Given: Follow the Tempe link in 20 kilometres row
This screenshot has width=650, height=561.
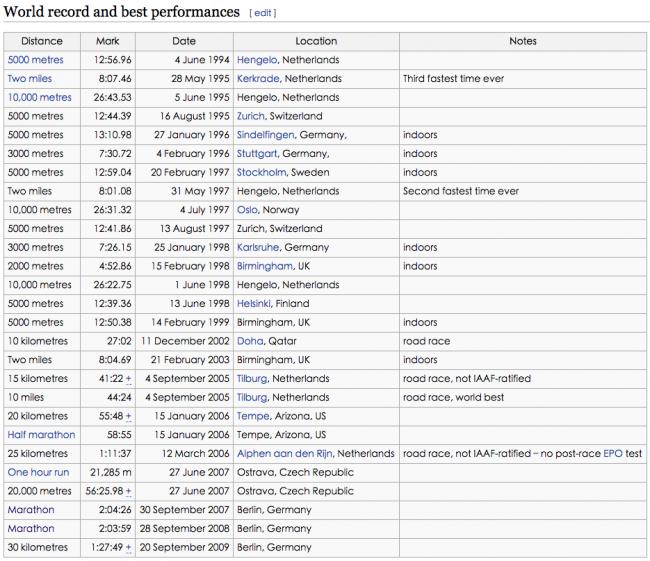Looking at the screenshot, I should (253, 416).
